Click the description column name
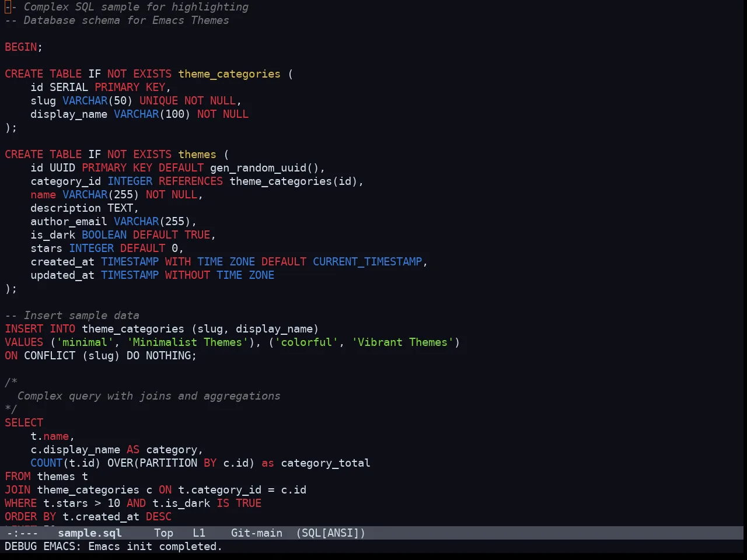This screenshot has height=560, width=747. point(65,208)
